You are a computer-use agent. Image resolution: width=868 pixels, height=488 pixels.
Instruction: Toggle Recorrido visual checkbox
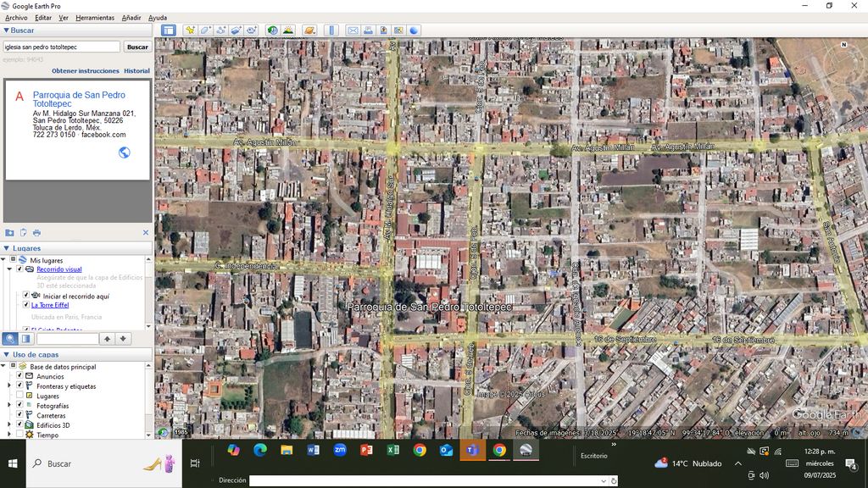19,269
